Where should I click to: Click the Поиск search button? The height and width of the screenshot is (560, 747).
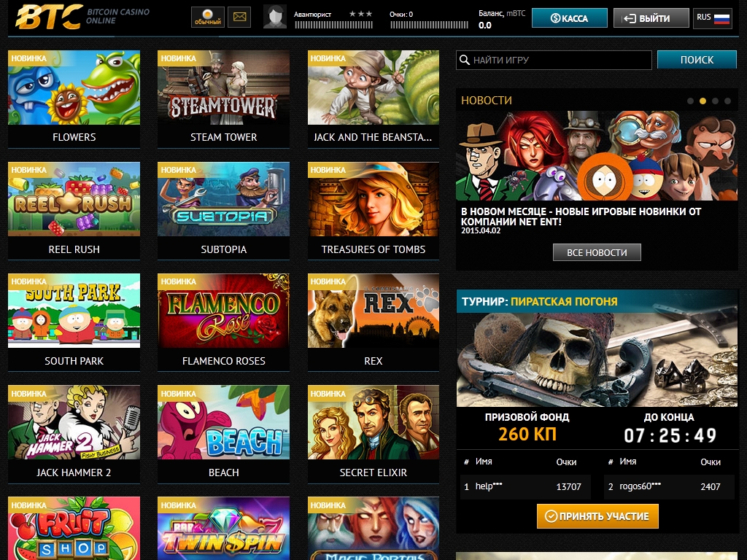[697, 60]
